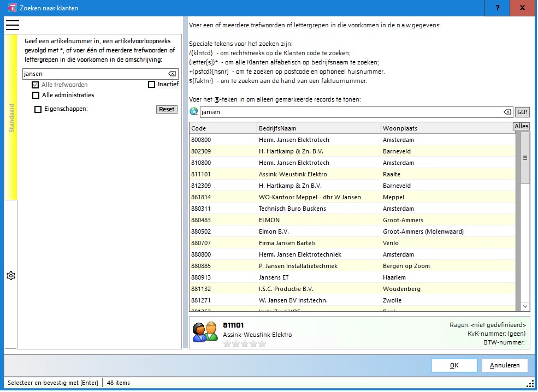Select the row with code 812309
Screen dimensions: 538x392
click(x=352, y=186)
